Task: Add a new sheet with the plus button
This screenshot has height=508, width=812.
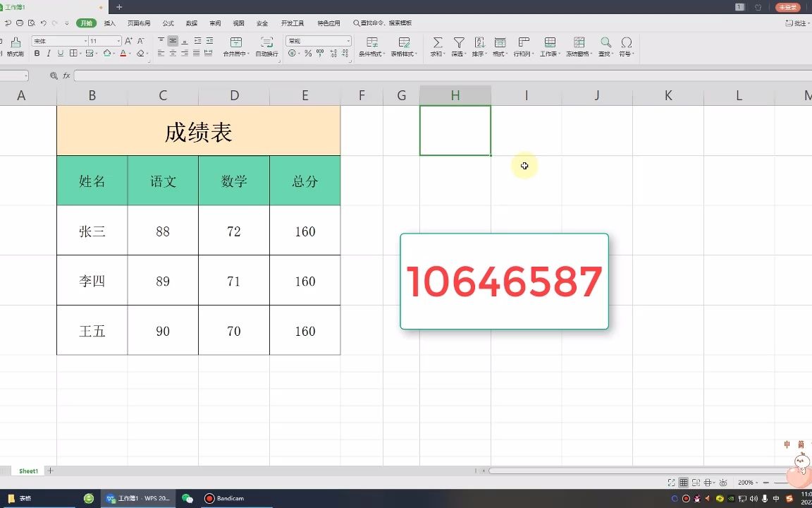Action: tap(49, 471)
